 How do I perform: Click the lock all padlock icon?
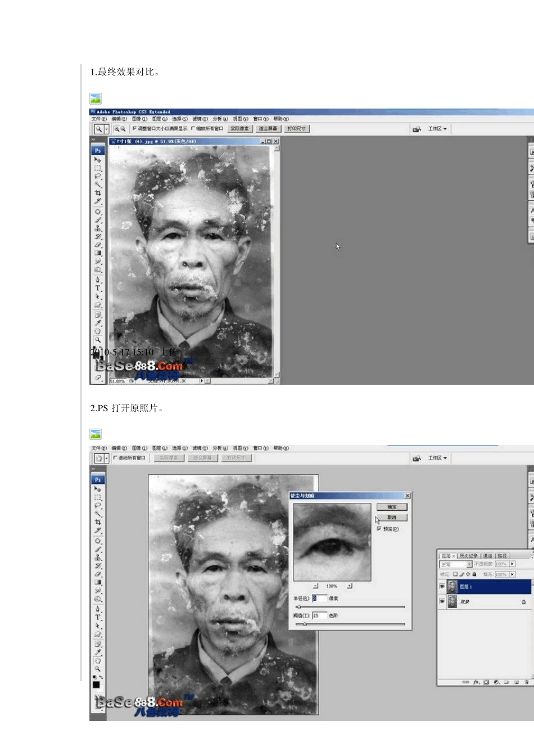coord(474,574)
